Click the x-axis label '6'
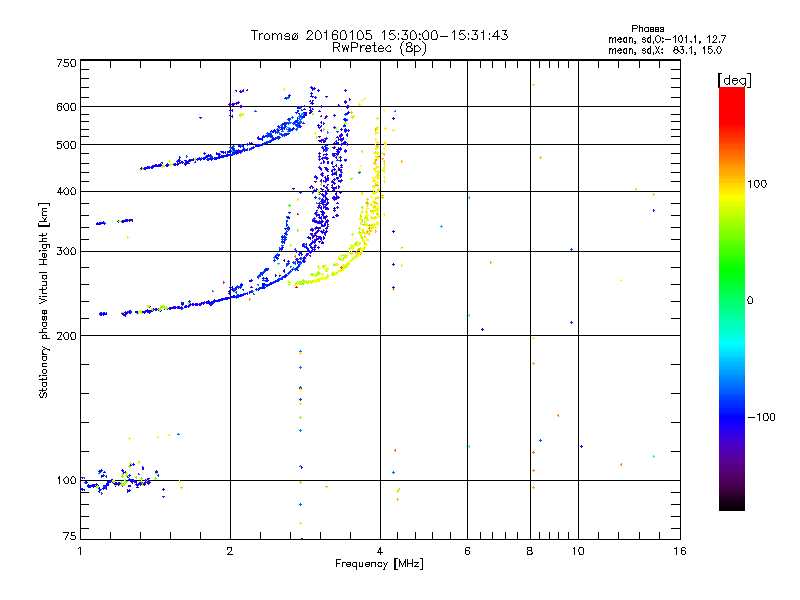 pos(467,551)
